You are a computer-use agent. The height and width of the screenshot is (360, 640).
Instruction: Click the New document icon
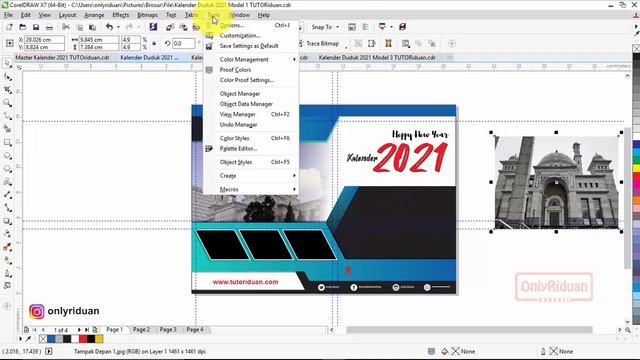point(9,27)
